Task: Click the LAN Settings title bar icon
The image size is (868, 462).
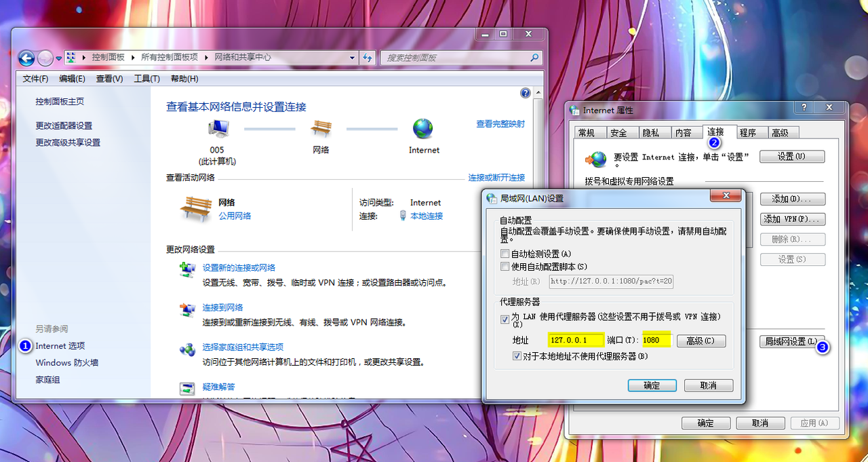Action: click(492, 198)
